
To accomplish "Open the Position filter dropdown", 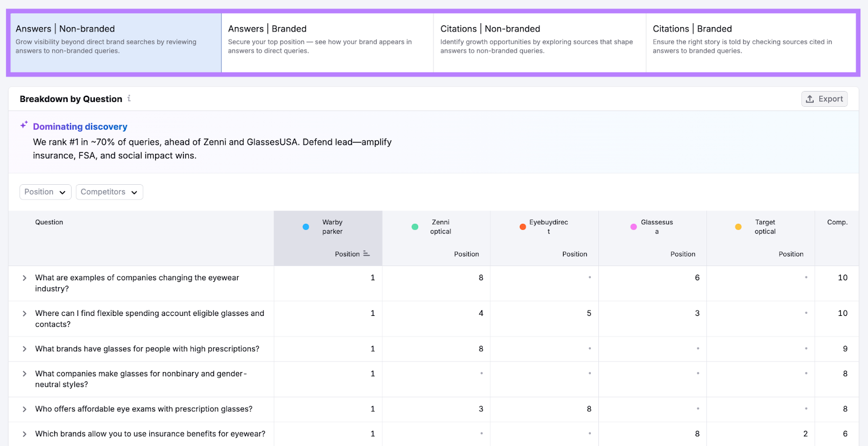I will 46,192.
